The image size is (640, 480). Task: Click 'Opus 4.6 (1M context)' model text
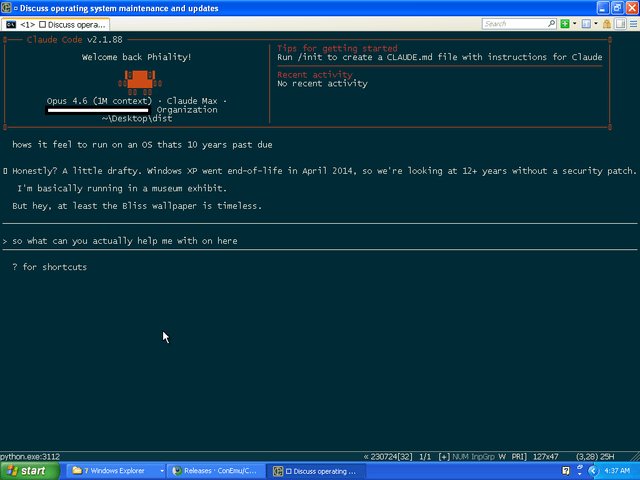coord(99,101)
